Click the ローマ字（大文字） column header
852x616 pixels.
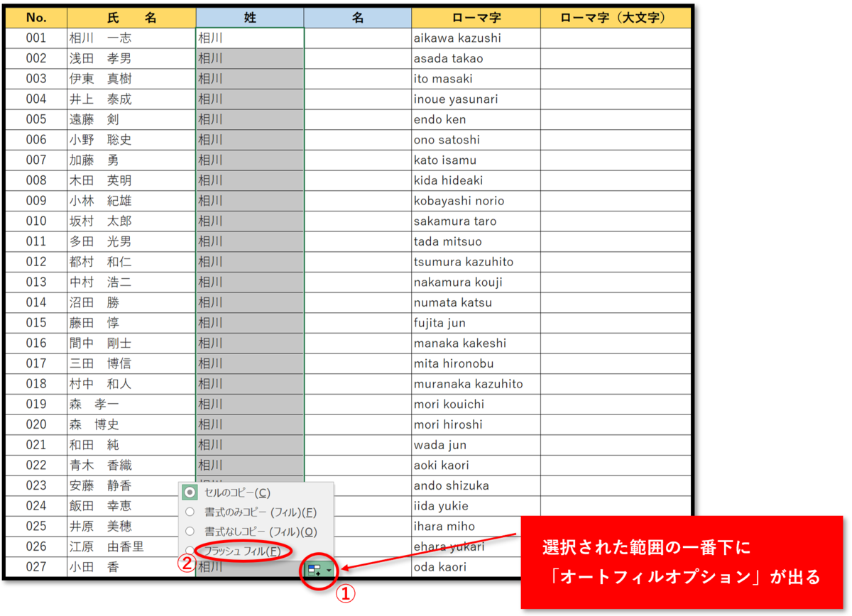(x=615, y=16)
